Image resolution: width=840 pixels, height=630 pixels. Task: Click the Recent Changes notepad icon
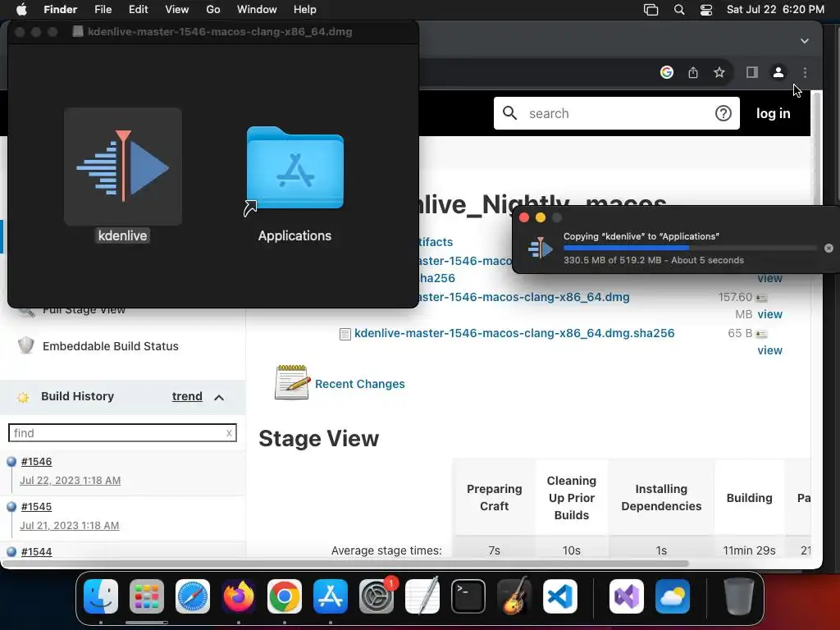coord(292,382)
